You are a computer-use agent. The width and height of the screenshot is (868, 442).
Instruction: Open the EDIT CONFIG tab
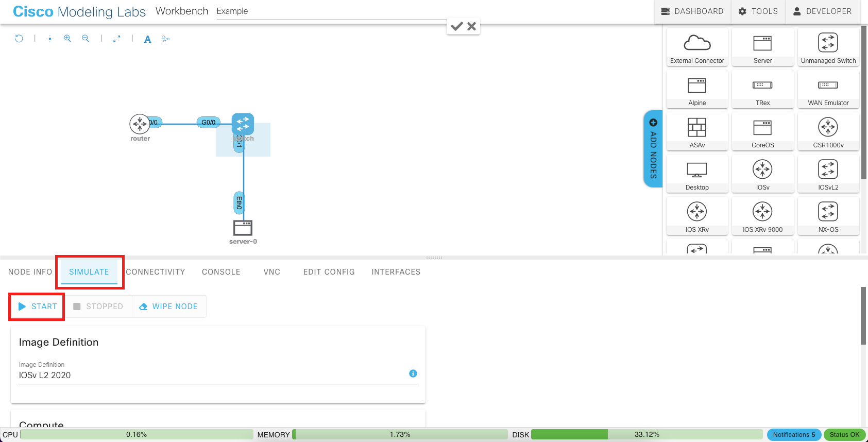point(329,272)
